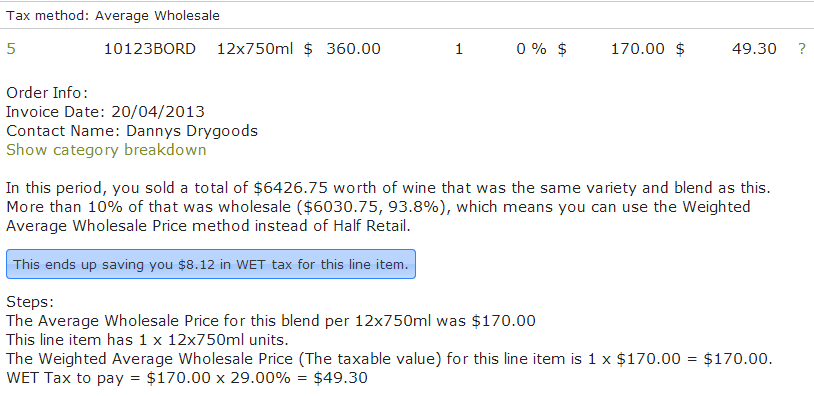The width and height of the screenshot is (814, 396).
Task: Click the Average Wholesale Price per 12x750ml line
Action: (270, 321)
